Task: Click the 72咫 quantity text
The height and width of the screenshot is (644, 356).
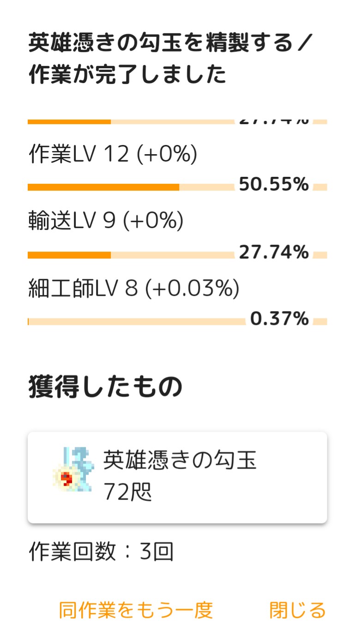Action: point(127,493)
